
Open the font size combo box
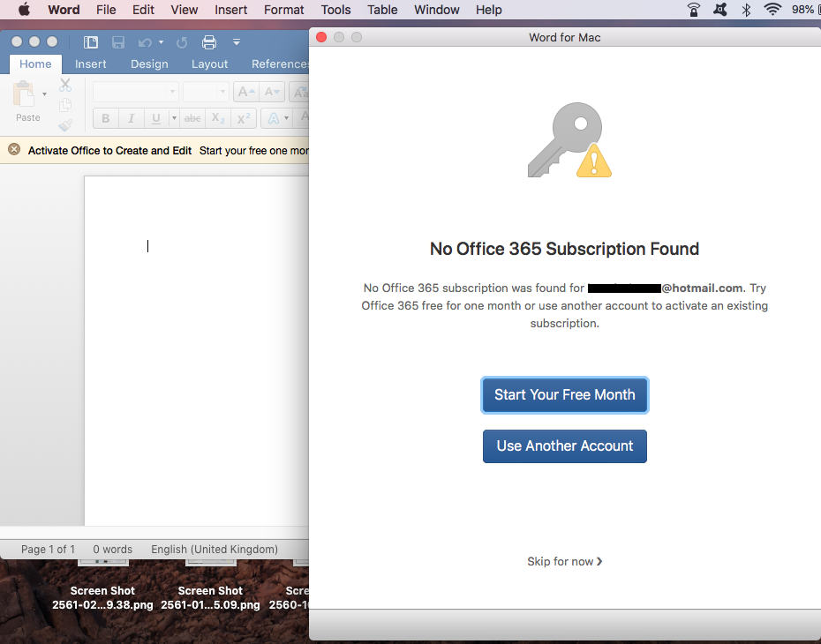(x=207, y=92)
